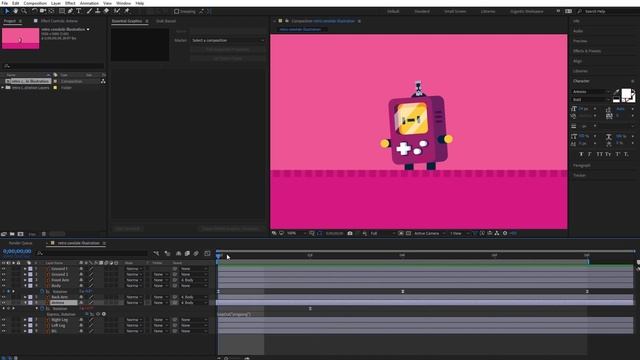Open the Graph Editor
The image size is (640, 360).
[x=207, y=253]
